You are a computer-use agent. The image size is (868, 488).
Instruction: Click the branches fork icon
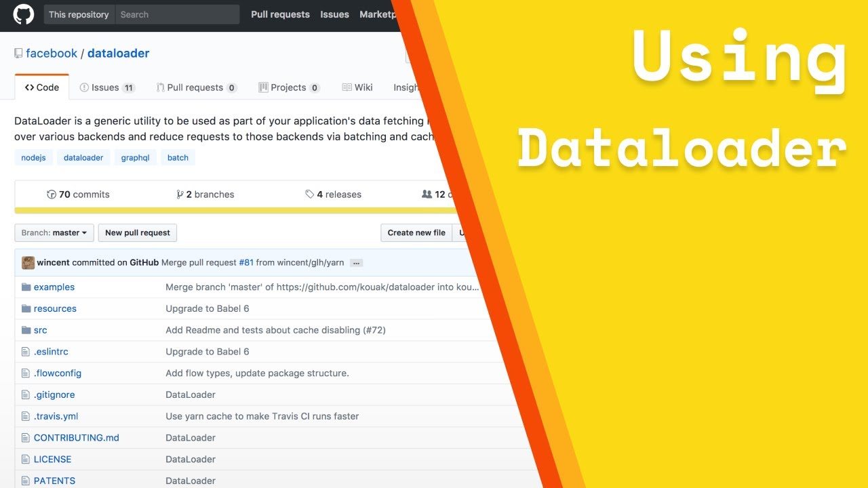[x=180, y=195]
